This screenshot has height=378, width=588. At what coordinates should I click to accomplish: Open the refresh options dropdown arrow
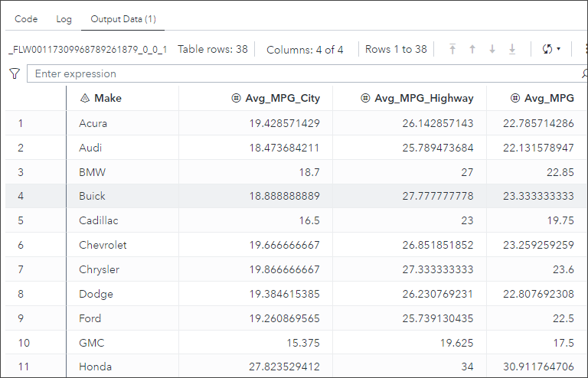558,49
